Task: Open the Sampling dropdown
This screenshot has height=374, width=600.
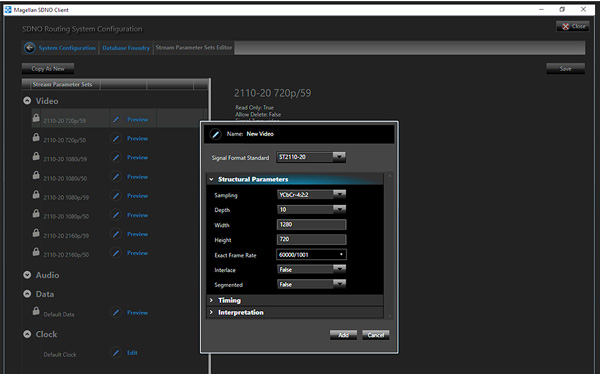Action: point(339,194)
